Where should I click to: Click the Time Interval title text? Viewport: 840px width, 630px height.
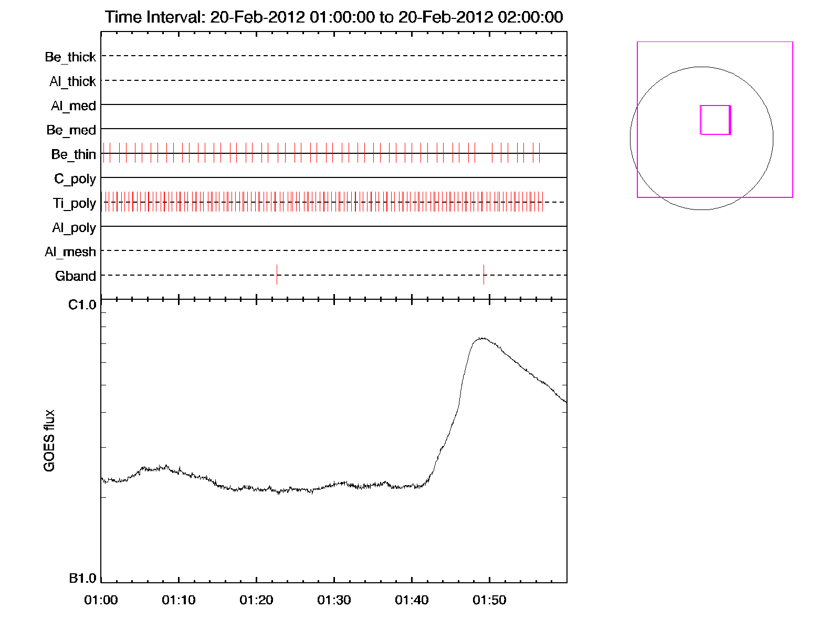[334, 17]
